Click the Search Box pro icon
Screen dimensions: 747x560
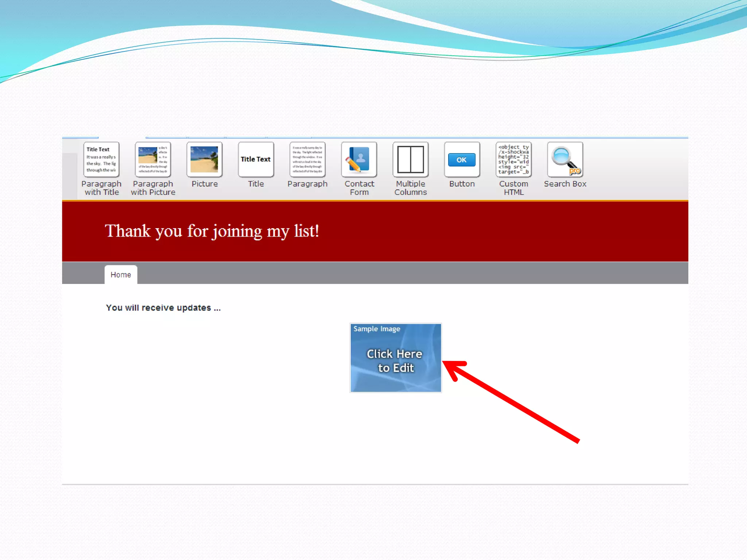(x=565, y=160)
